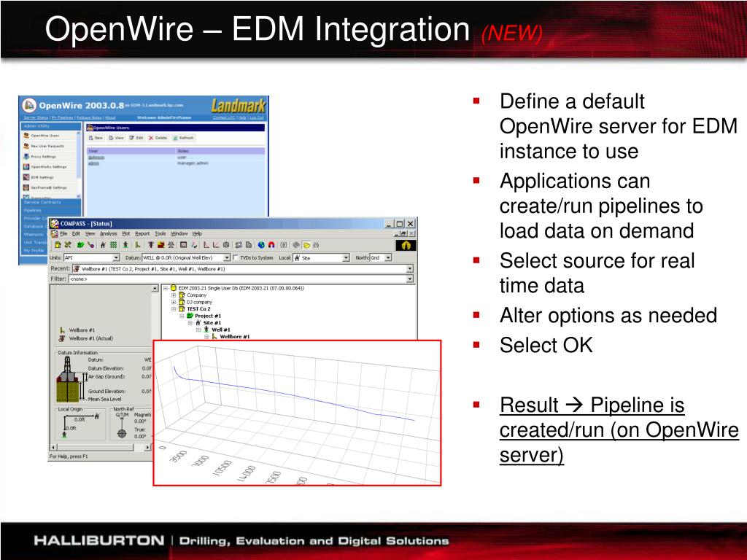Collapse the Project #1 tree node
The height and width of the screenshot is (560, 747).
click(182, 316)
